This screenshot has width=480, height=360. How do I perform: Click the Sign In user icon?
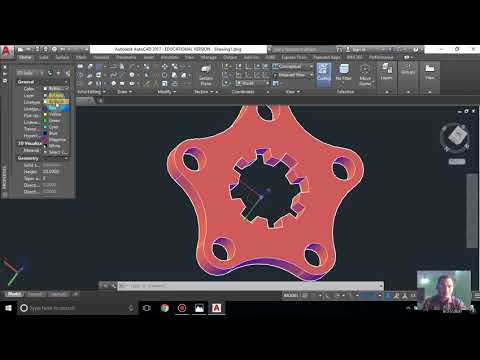(348, 49)
